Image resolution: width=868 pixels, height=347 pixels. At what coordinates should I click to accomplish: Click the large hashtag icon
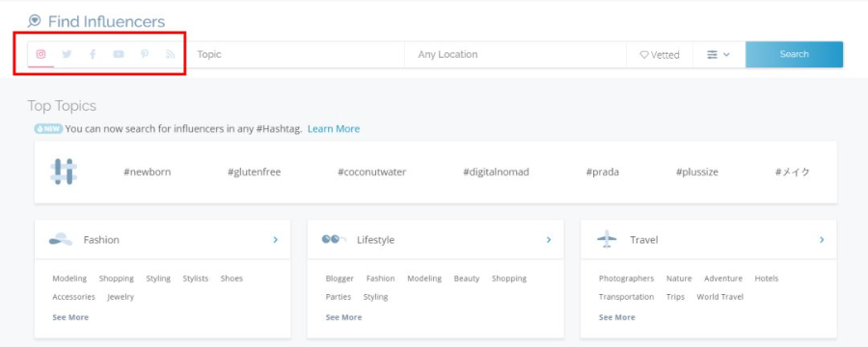64,172
